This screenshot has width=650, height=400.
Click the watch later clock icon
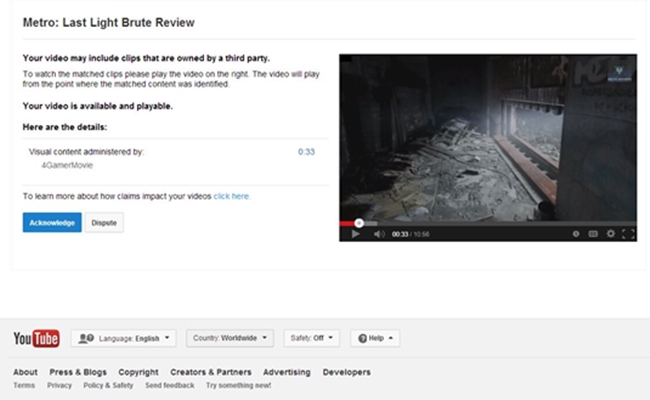click(x=576, y=234)
